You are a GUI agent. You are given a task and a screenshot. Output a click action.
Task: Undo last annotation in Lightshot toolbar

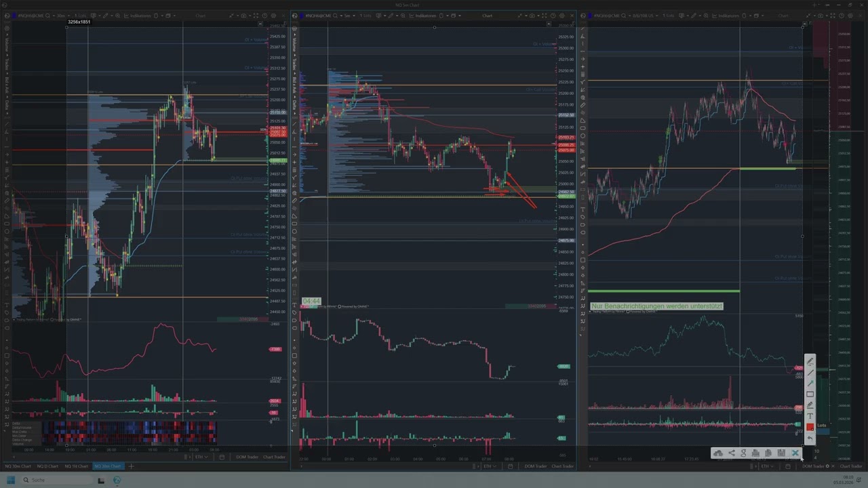pos(810,438)
